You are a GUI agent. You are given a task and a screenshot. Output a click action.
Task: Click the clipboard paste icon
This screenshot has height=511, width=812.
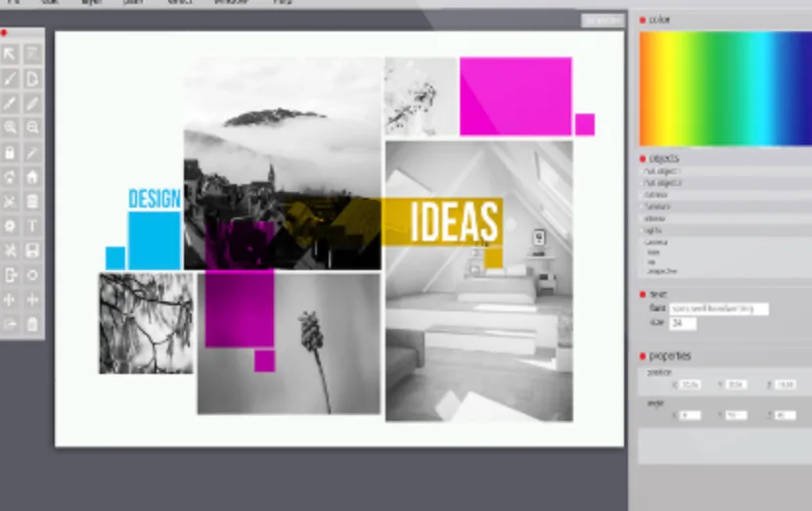pos(32,324)
